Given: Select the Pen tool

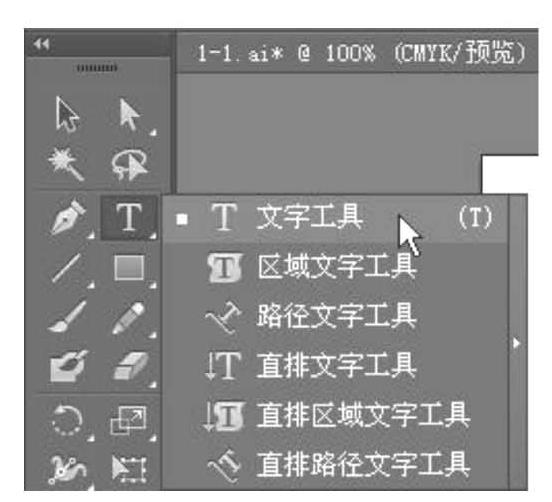Looking at the screenshot, I should click(68, 217).
